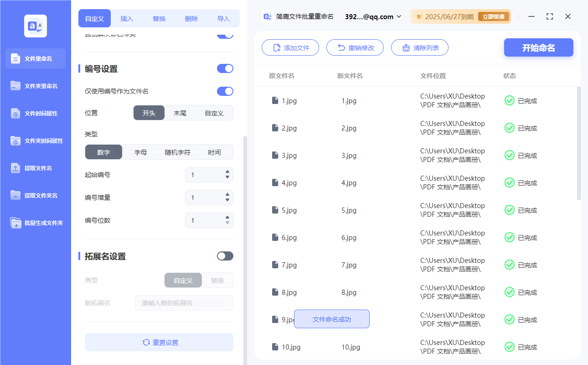Switch to the 替换 tab

tap(159, 18)
